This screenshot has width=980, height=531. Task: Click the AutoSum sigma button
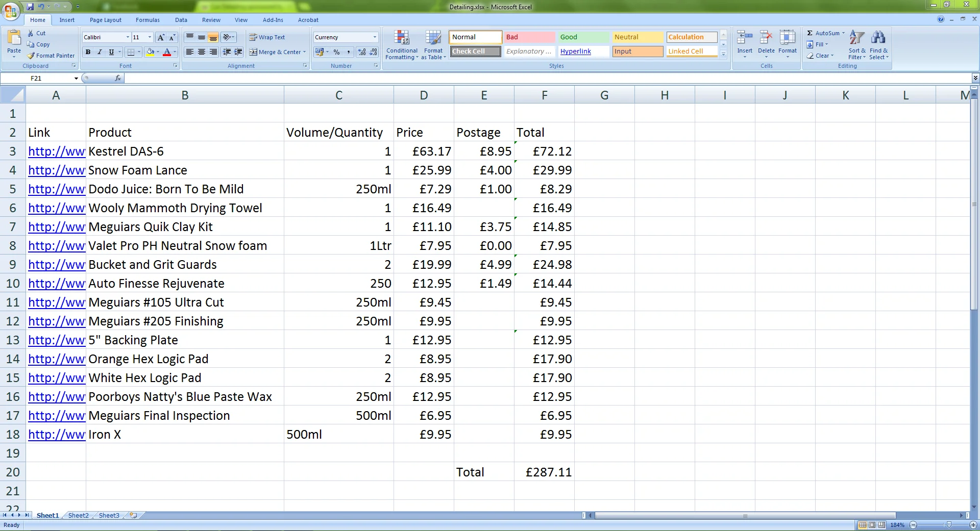click(810, 33)
